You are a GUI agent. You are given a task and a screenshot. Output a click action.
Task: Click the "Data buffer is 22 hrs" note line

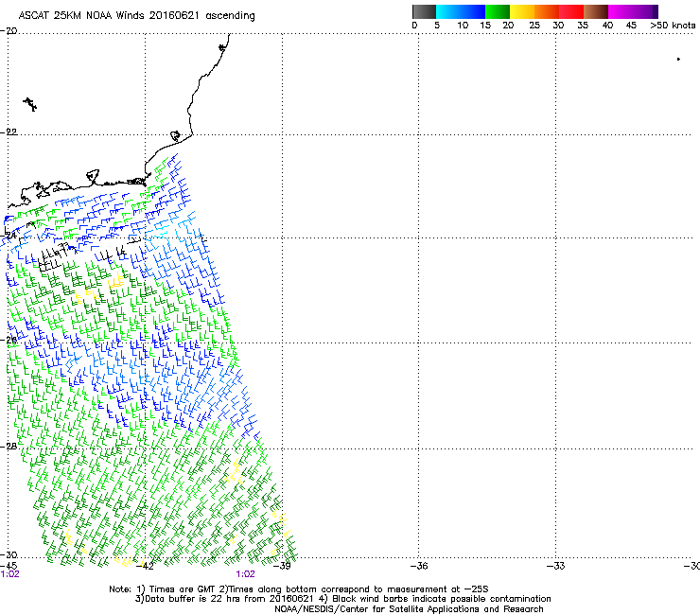click(x=342, y=599)
